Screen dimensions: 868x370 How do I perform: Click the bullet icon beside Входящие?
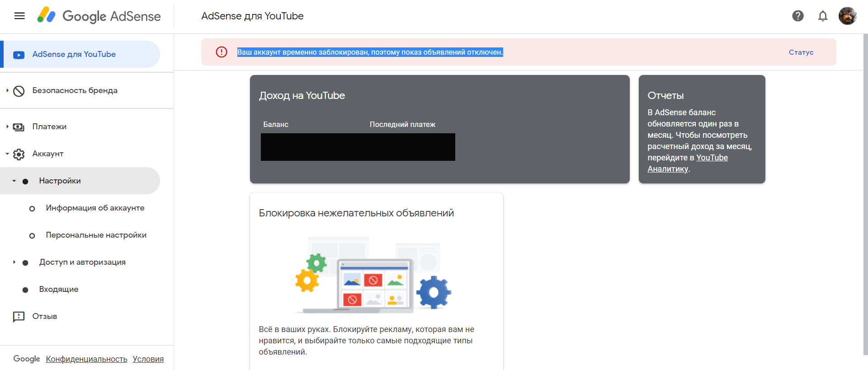click(25, 290)
